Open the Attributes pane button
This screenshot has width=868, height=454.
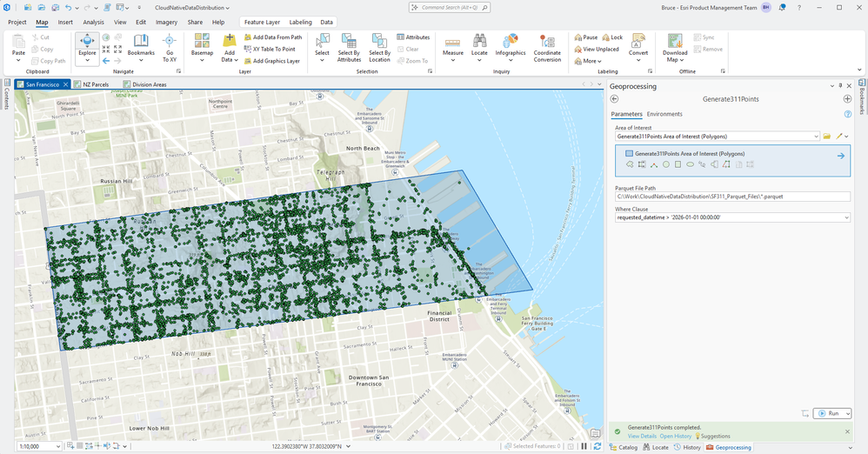coord(413,37)
